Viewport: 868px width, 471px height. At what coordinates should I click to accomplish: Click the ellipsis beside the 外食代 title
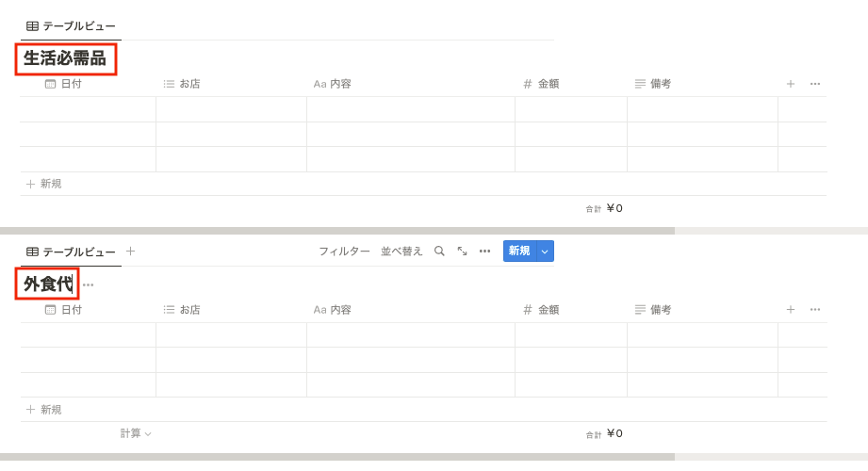click(x=88, y=284)
